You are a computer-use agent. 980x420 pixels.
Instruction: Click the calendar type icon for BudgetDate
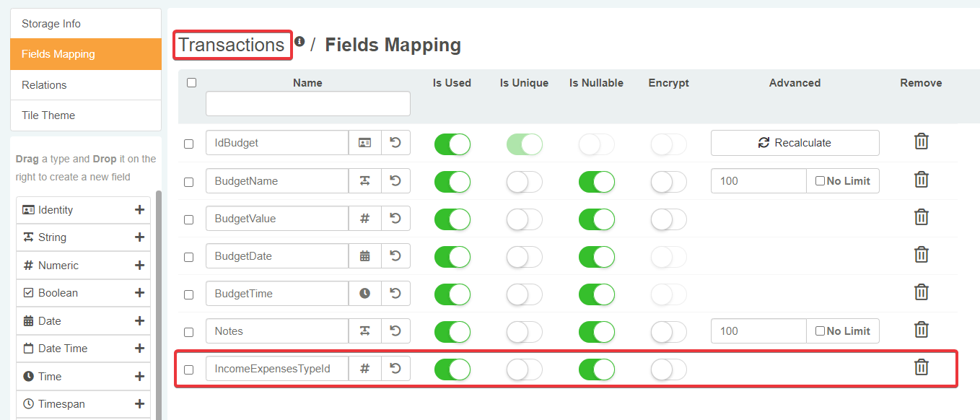pos(365,255)
